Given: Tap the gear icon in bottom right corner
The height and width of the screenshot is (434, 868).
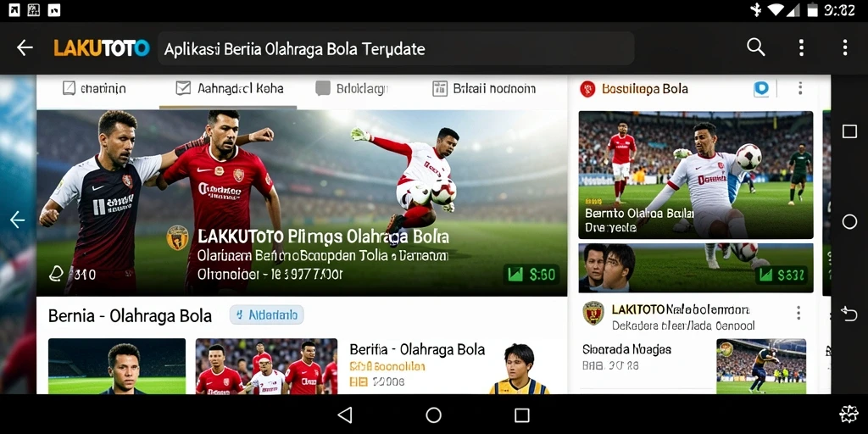Looking at the screenshot, I should click(849, 414).
